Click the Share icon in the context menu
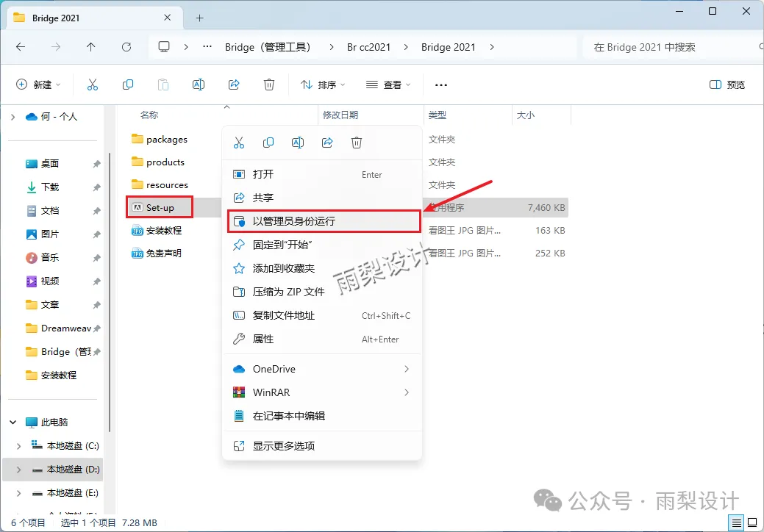This screenshot has width=764, height=532. [x=327, y=143]
